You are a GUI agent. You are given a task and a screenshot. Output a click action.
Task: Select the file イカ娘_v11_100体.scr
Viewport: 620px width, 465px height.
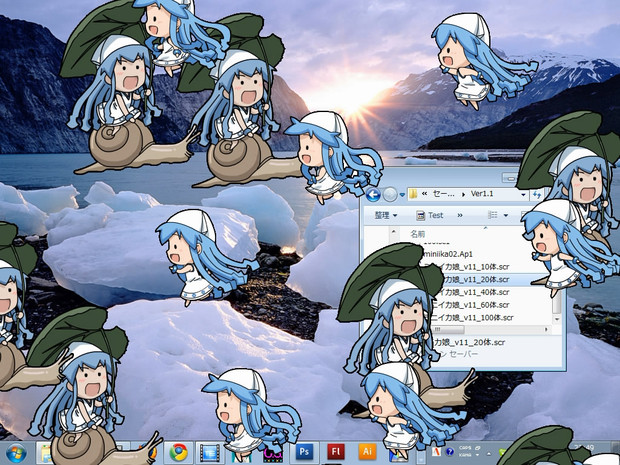coord(471,317)
